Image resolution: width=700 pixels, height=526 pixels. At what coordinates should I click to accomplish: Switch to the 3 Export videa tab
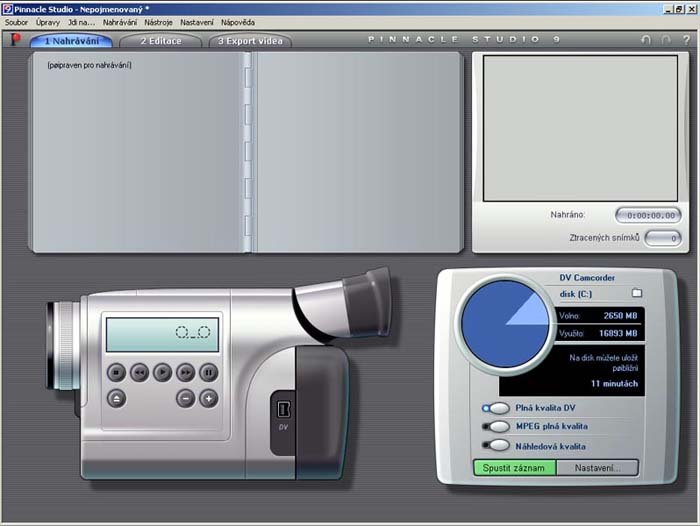pos(249,41)
